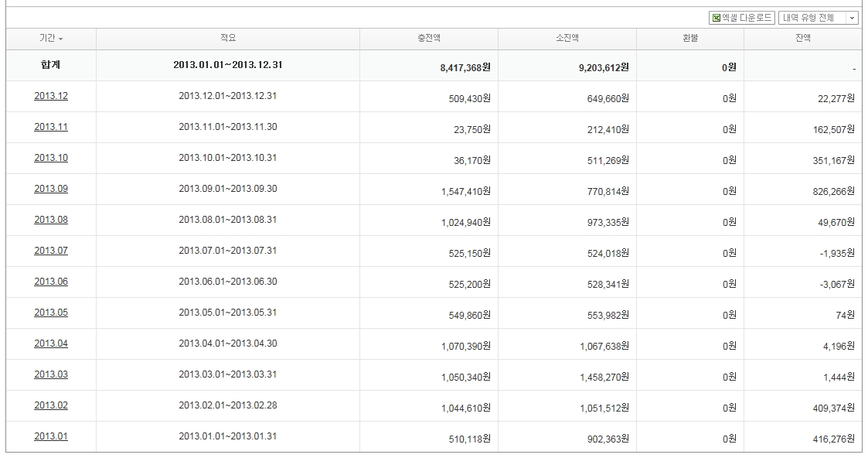View details for 2013.09
This screenshot has width=868, height=458.
point(51,189)
